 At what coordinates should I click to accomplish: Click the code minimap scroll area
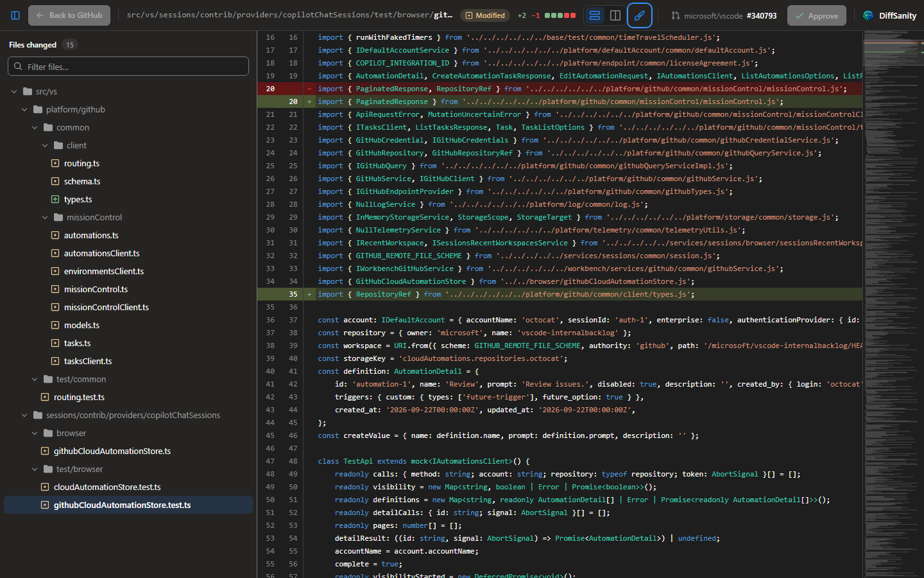click(x=893, y=304)
